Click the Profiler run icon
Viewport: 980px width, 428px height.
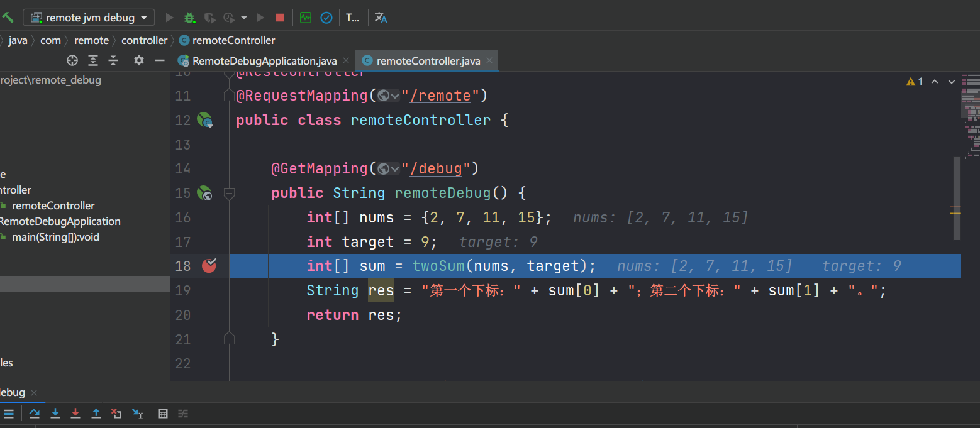pos(229,18)
